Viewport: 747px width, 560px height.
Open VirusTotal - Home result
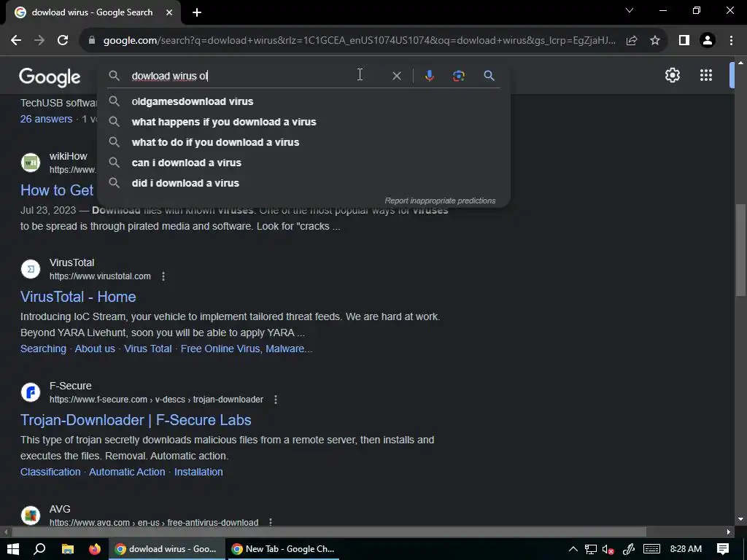click(78, 297)
